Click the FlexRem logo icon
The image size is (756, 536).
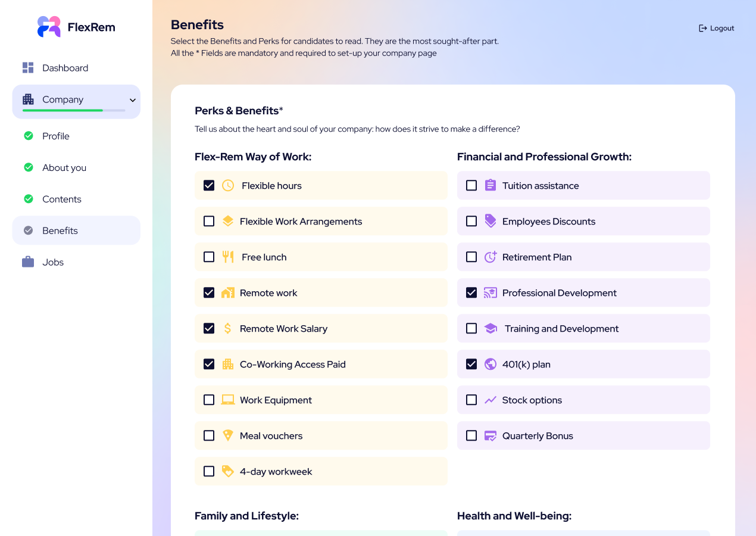tap(49, 27)
